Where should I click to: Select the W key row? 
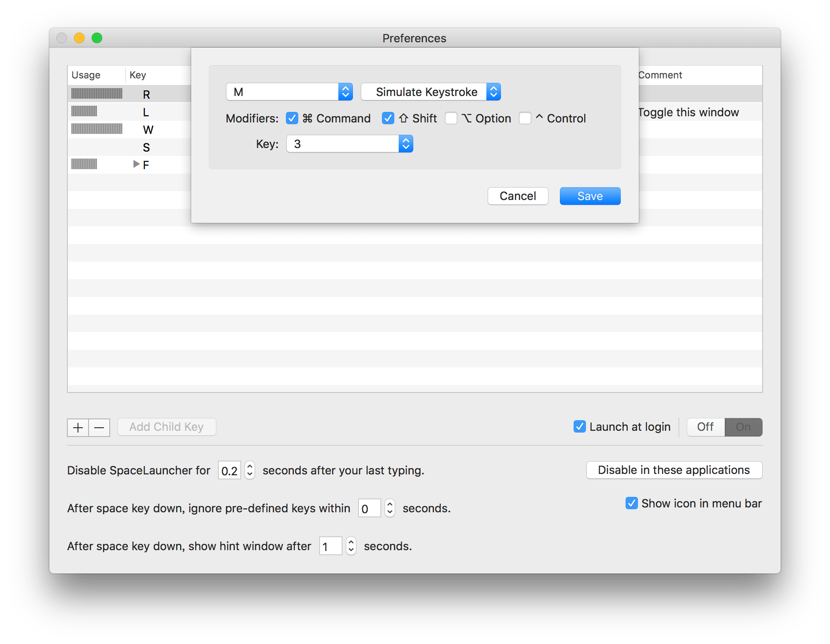point(148,130)
